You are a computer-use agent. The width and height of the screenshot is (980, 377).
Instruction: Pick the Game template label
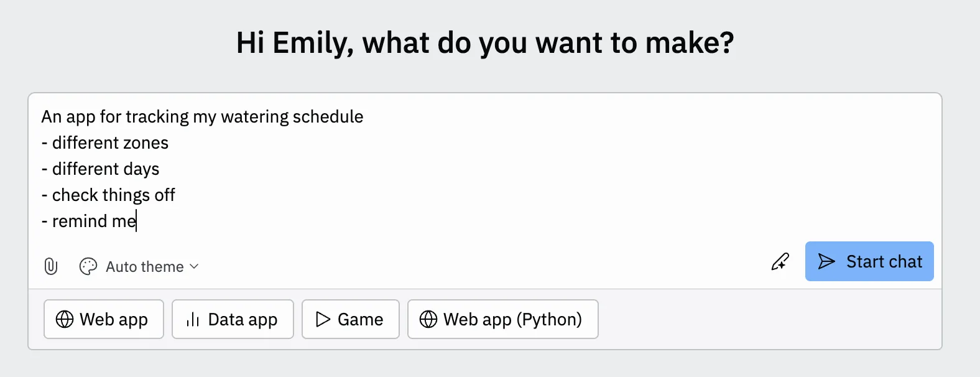pos(360,319)
